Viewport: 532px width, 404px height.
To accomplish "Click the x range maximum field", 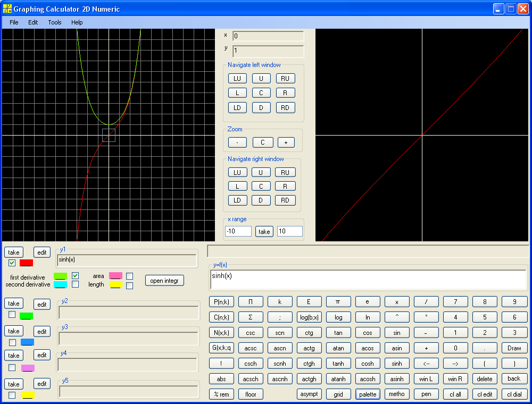I will coord(290,231).
